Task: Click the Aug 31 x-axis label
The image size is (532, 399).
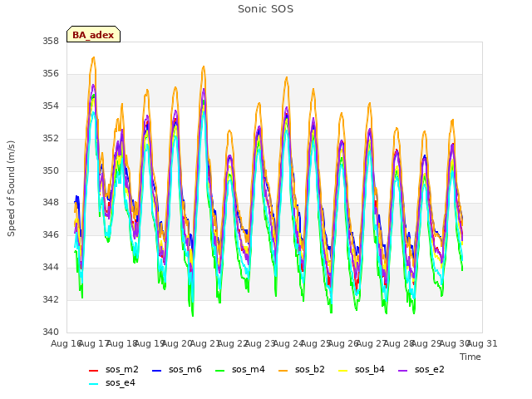Action: click(482, 343)
